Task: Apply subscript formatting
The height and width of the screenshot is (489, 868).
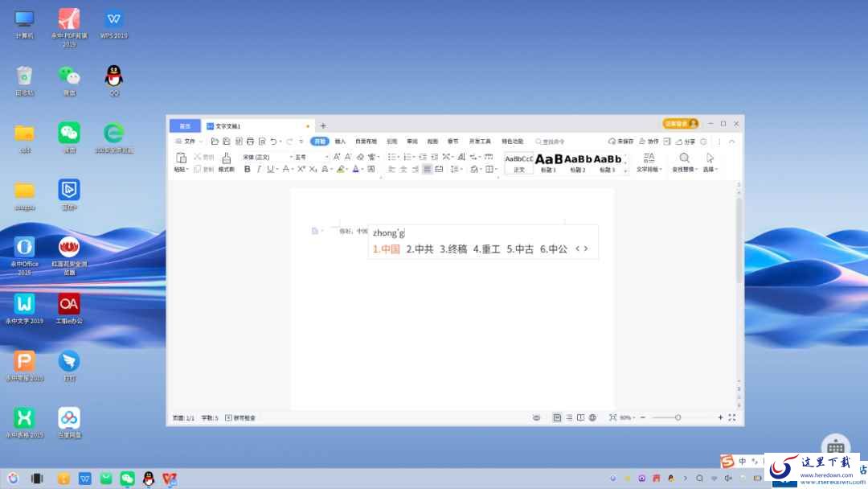Action: coord(313,170)
